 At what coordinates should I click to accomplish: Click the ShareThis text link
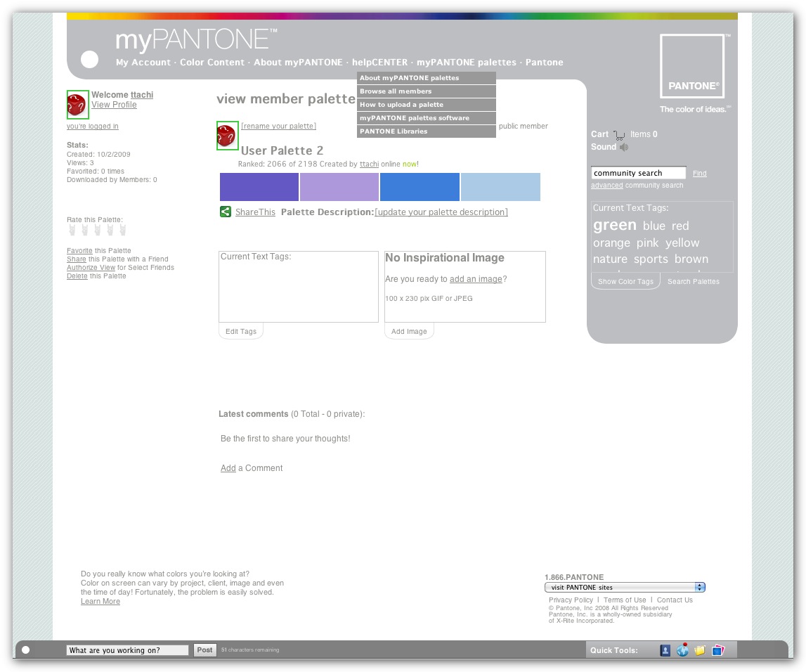point(256,212)
